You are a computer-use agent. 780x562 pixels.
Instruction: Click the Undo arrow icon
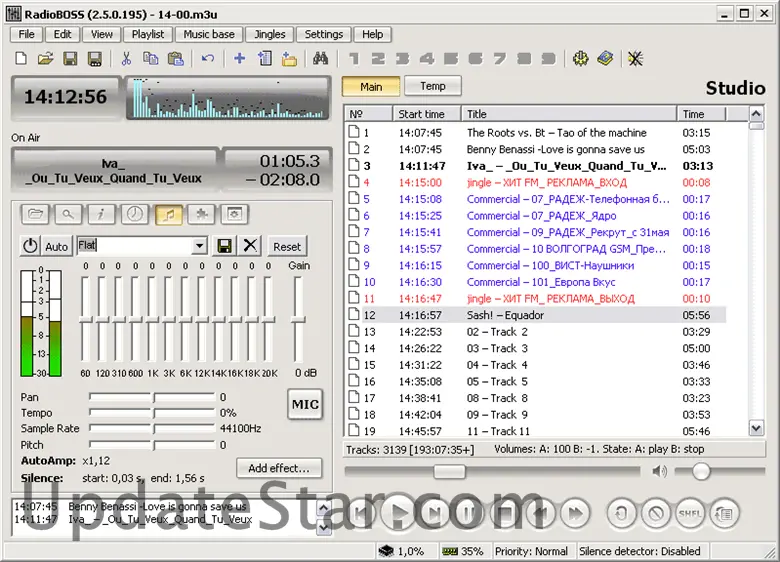208,59
